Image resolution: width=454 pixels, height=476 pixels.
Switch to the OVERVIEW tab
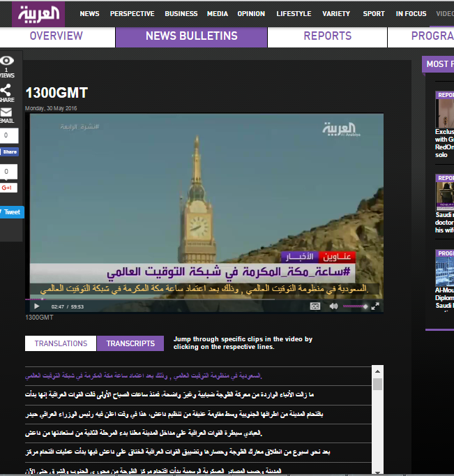(56, 36)
